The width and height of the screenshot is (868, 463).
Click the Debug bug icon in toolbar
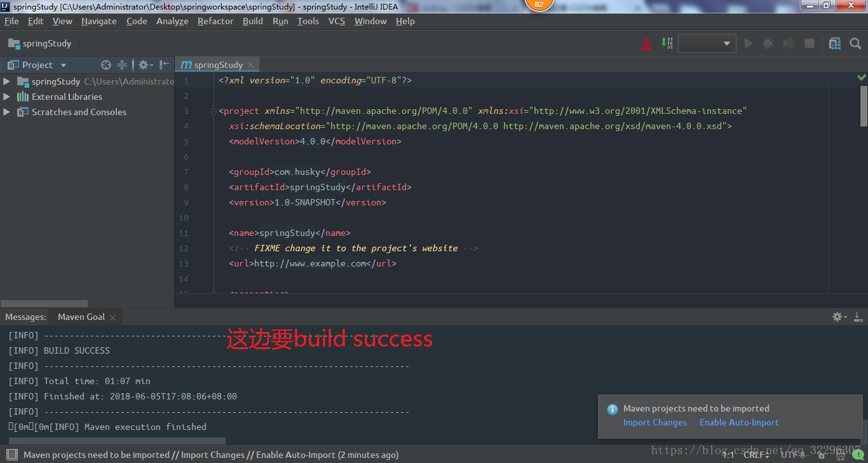pyautogui.click(x=768, y=43)
